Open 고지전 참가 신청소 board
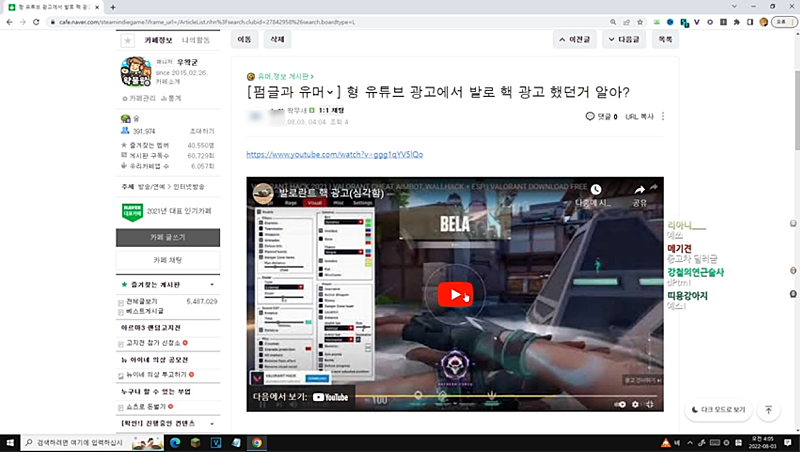Viewport: 800px width, 452px height. 153,343
